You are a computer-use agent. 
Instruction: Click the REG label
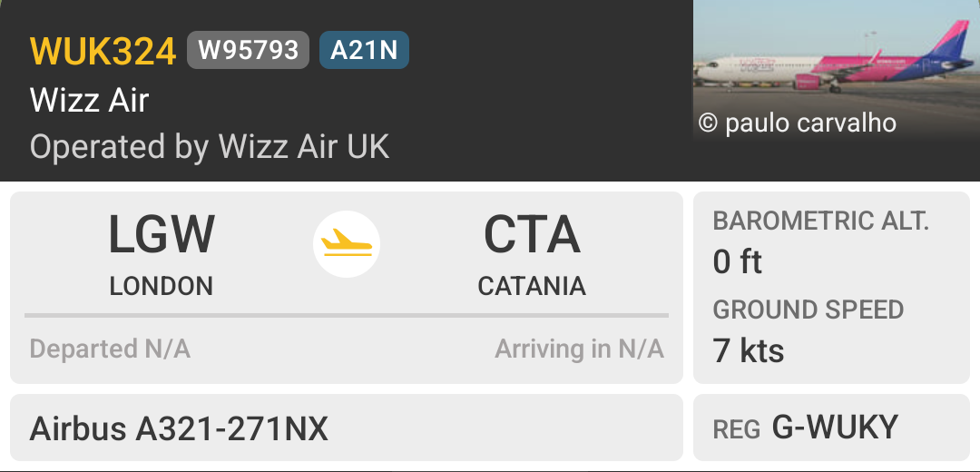click(x=737, y=429)
